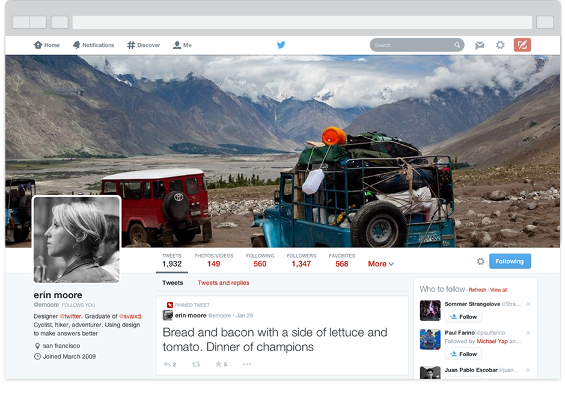Dismiss Juan Pablo Escobar suggestion

pyautogui.click(x=528, y=370)
